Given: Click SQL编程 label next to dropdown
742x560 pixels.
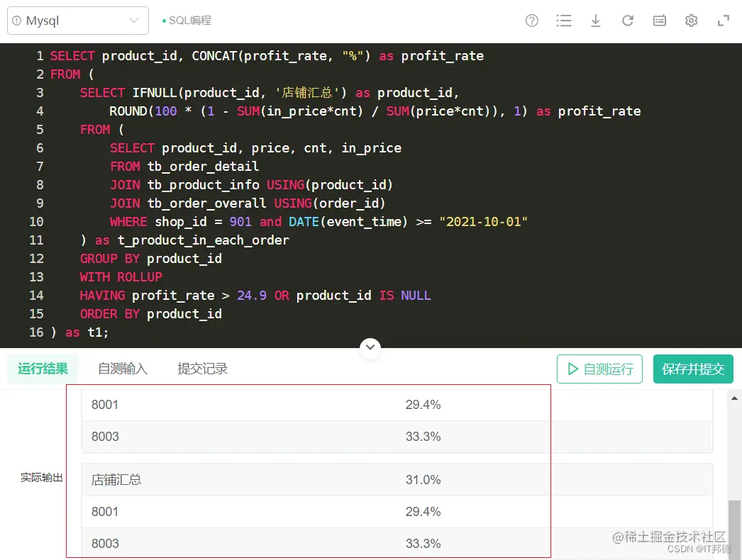Looking at the screenshot, I should 190,21.
